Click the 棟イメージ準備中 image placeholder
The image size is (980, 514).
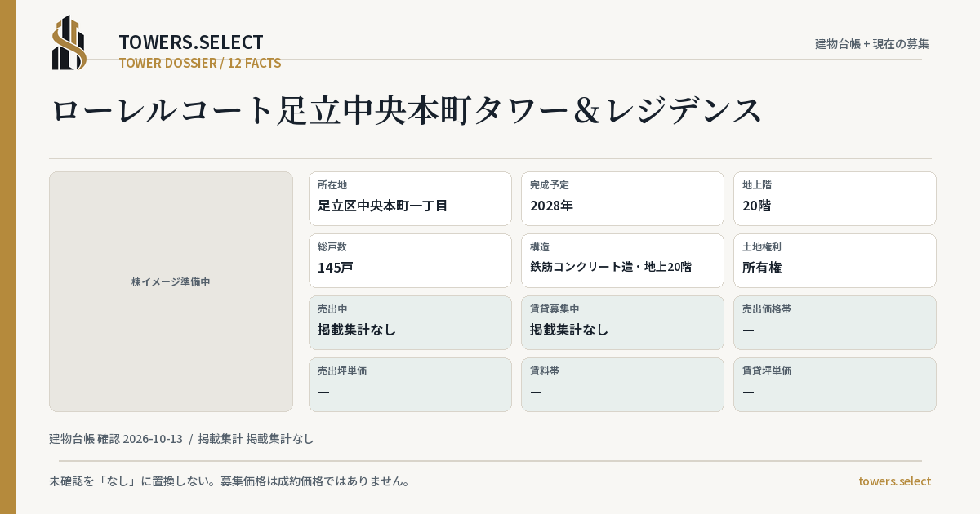171,291
